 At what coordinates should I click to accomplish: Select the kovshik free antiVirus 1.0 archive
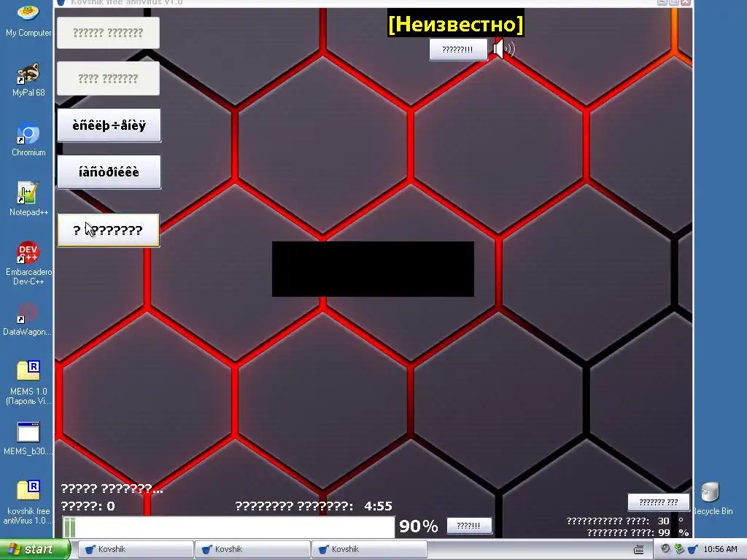tap(28, 502)
